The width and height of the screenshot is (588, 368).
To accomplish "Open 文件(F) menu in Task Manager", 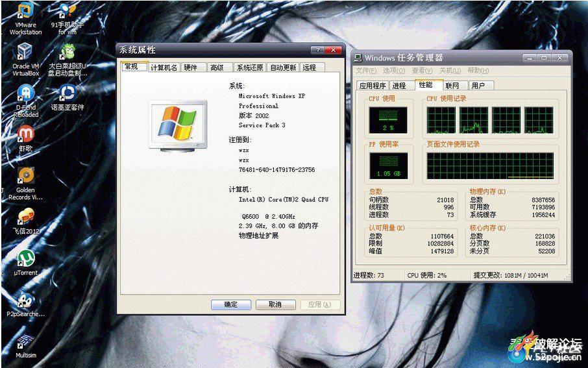I will [x=366, y=71].
